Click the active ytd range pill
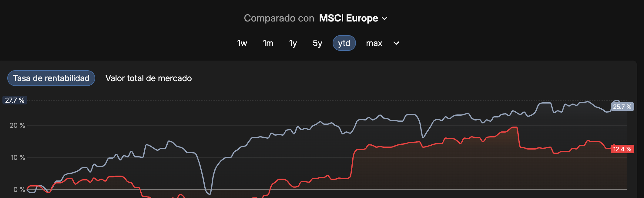644x198 pixels. pyautogui.click(x=344, y=43)
